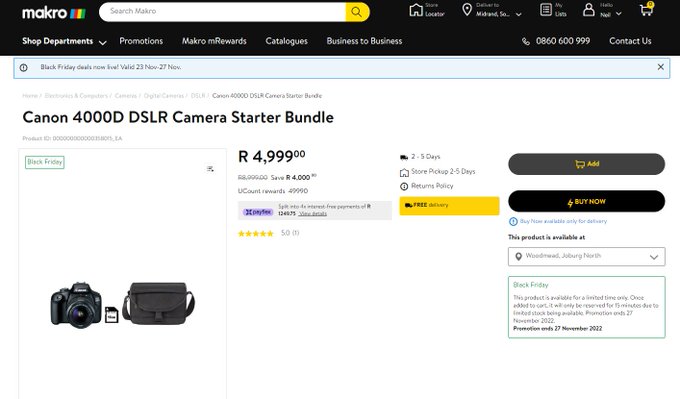Open the Store Locator icon
The image size is (680, 399).
(x=416, y=10)
